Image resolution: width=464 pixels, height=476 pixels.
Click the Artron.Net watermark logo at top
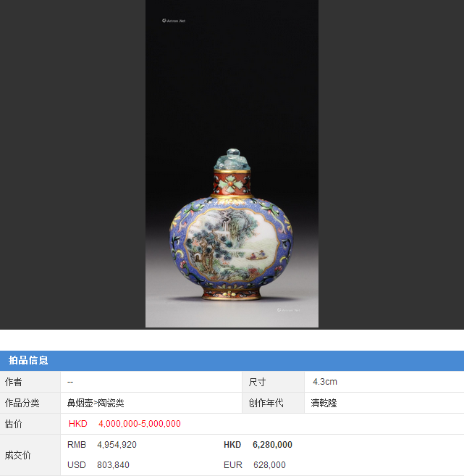(x=174, y=20)
